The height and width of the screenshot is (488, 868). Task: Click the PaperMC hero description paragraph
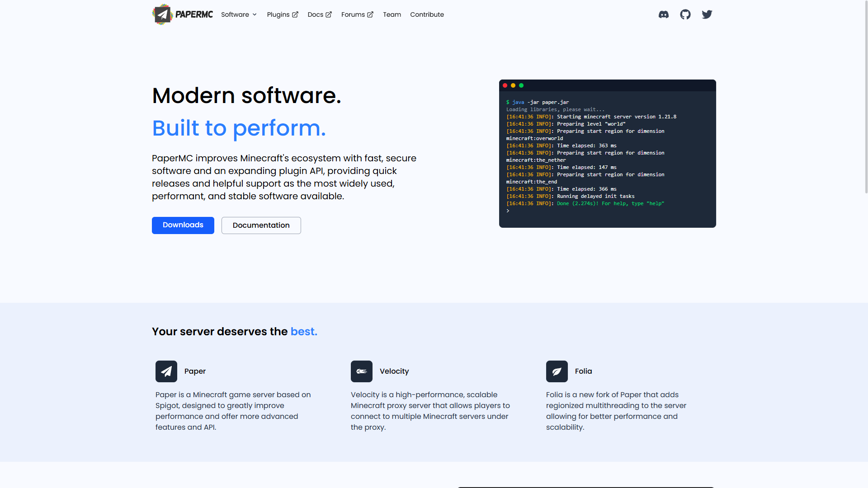click(284, 177)
